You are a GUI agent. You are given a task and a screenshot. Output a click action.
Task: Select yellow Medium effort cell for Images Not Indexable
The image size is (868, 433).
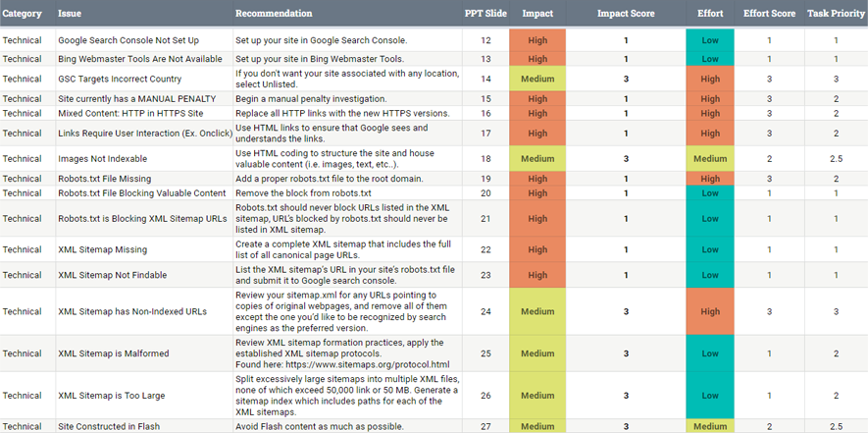pyautogui.click(x=710, y=159)
